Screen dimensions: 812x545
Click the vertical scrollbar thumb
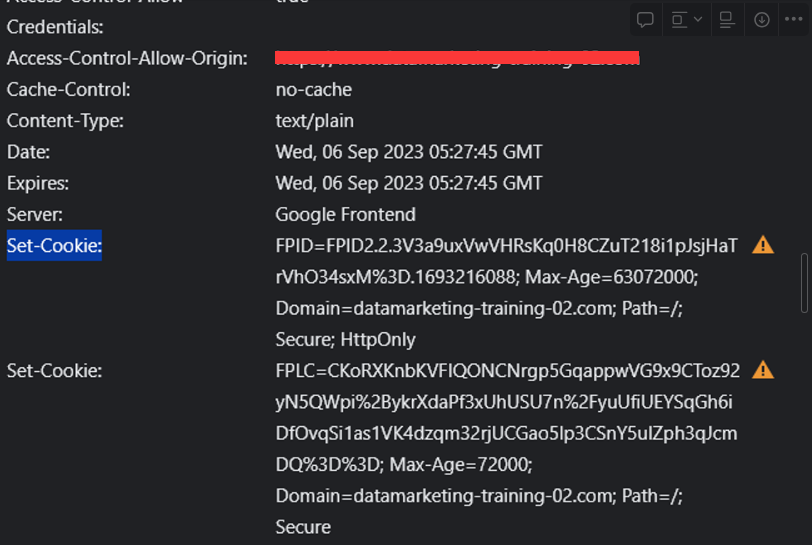804,283
